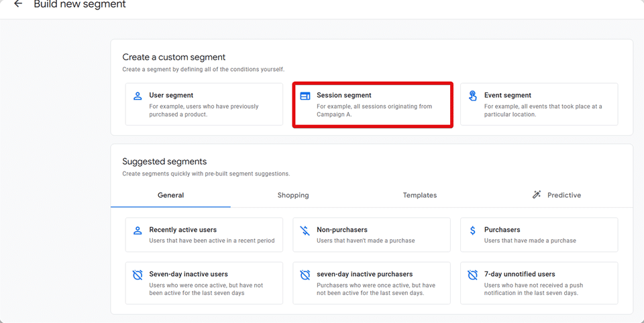Click the seven-day inactive purchasers alarm-off icon
This screenshot has width=644, height=323.
pos(305,275)
